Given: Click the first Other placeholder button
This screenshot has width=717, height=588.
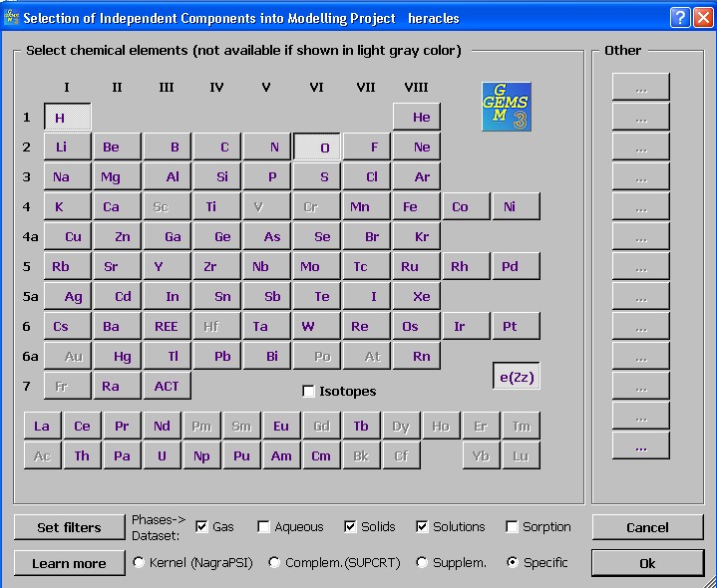Looking at the screenshot, I should coord(641,86).
